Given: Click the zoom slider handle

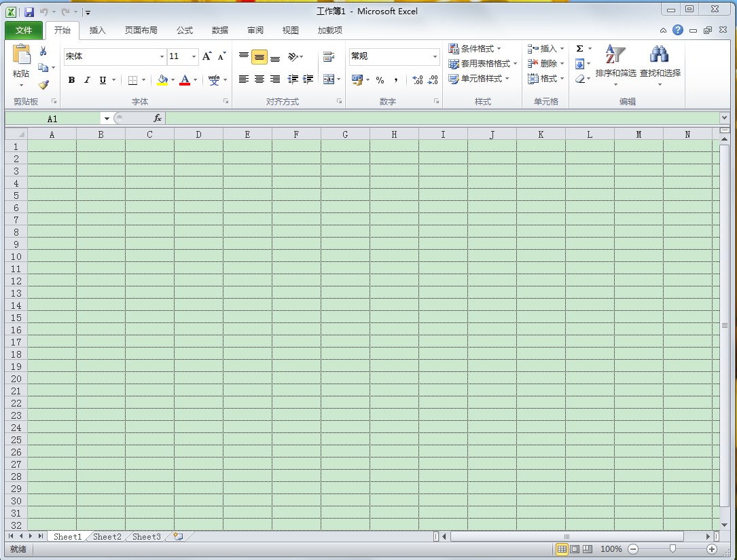Looking at the screenshot, I should coord(672,548).
